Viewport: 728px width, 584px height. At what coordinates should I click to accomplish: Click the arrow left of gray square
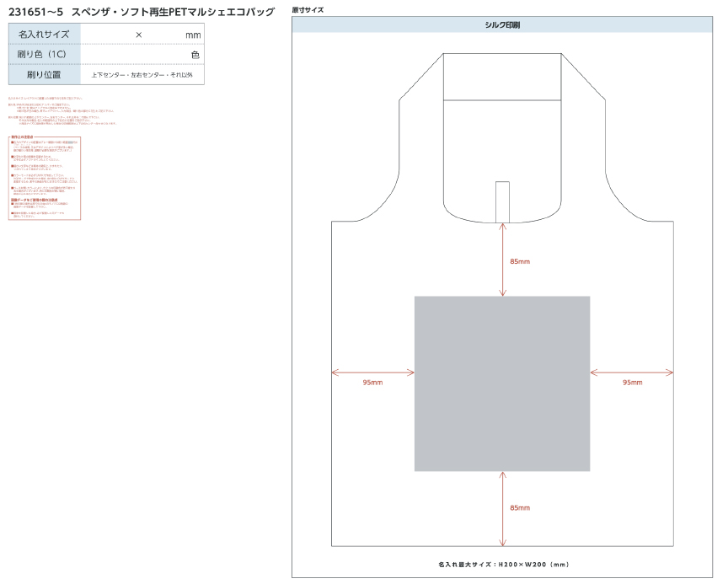pos(372,372)
